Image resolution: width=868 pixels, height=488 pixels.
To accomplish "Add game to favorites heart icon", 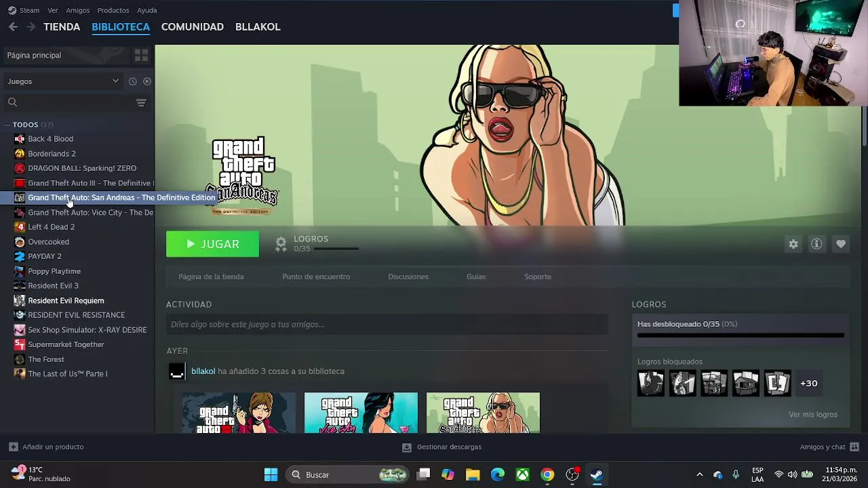I will [841, 244].
